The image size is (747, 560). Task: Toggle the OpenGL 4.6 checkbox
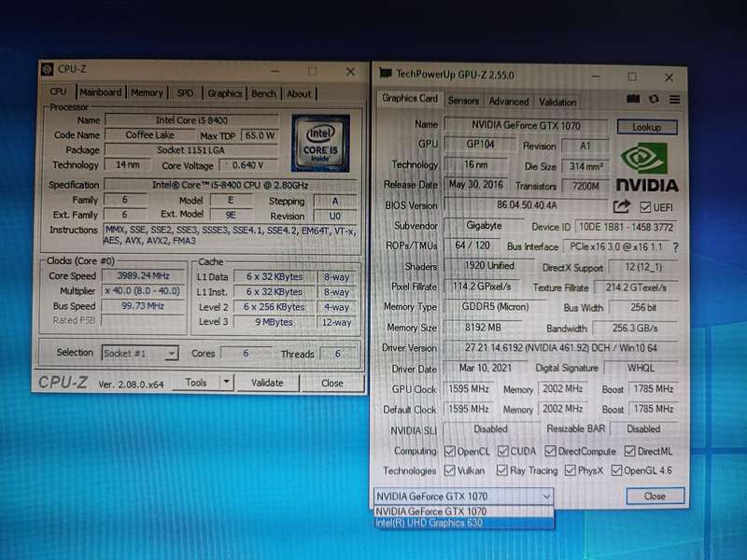(616, 470)
